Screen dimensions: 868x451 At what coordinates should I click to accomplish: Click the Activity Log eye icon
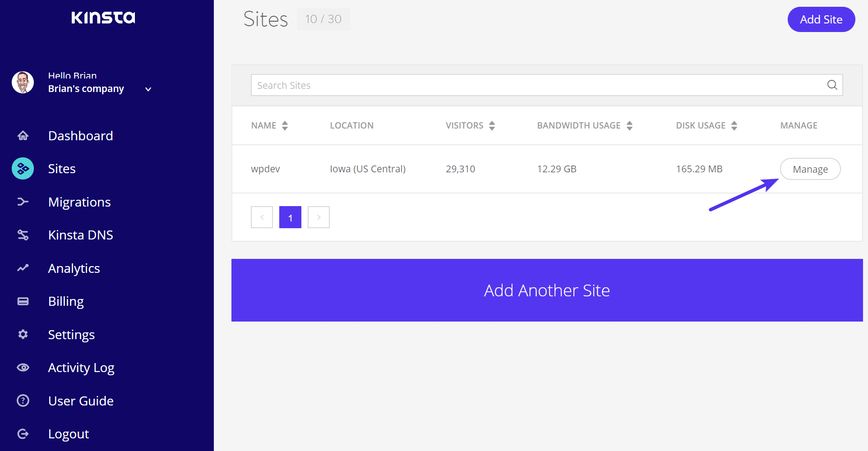23,368
